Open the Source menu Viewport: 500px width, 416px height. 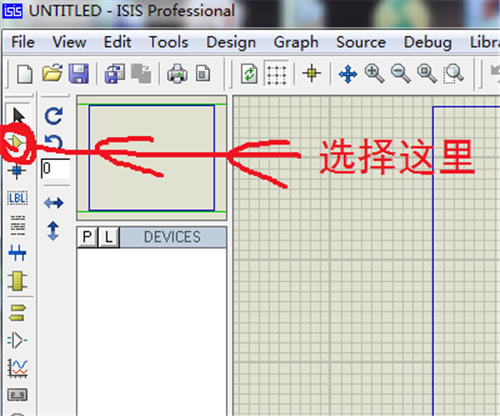(x=361, y=42)
